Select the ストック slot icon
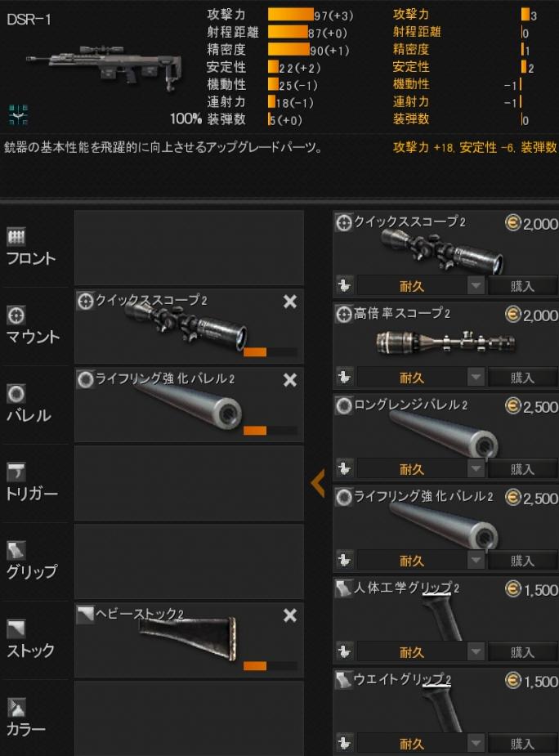Screen dimensions: 559x756 (x=16, y=629)
